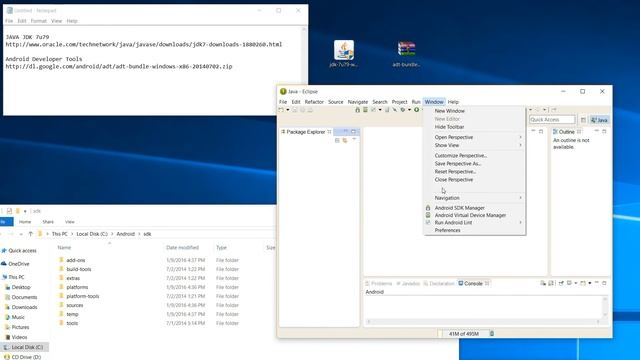Image resolution: width=640 pixels, height=360 pixels.
Task: Open Package Explorer view menu arrow
Action: point(354,140)
